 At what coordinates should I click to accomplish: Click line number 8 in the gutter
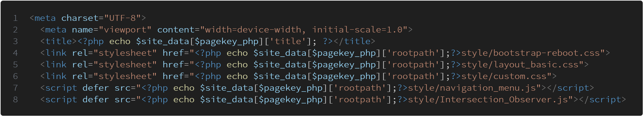15,100
